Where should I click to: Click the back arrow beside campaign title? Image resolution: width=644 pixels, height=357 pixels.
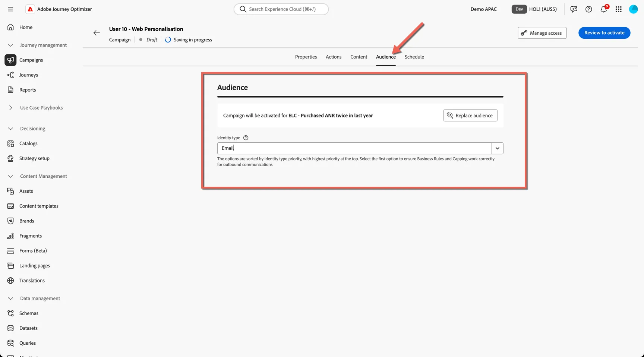[x=97, y=33]
